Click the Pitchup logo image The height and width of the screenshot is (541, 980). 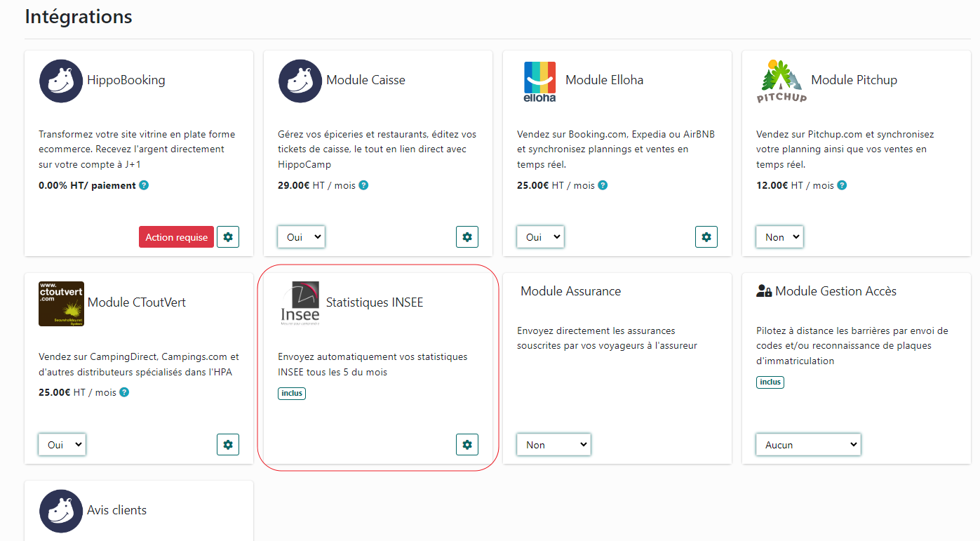coord(781,81)
